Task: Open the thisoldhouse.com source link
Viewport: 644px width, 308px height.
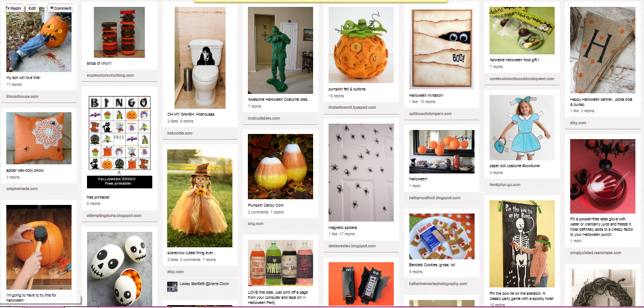Action: pyautogui.click(x=22, y=97)
